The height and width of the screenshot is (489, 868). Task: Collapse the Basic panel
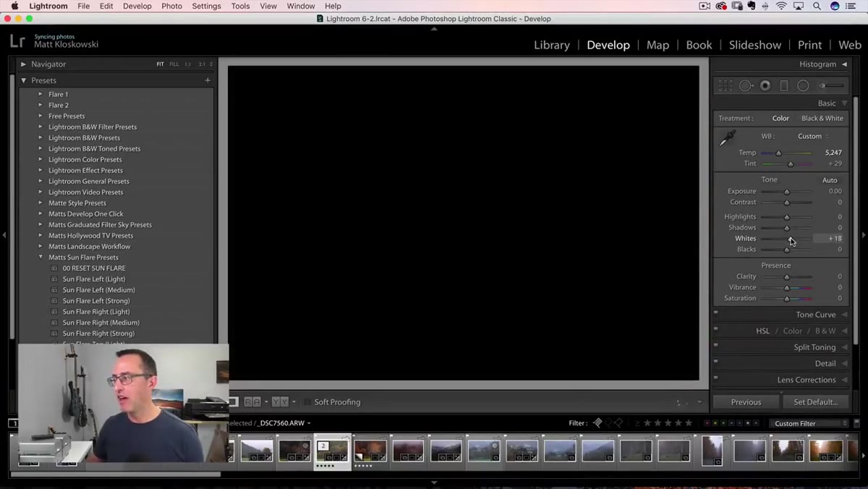click(x=844, y=103)
